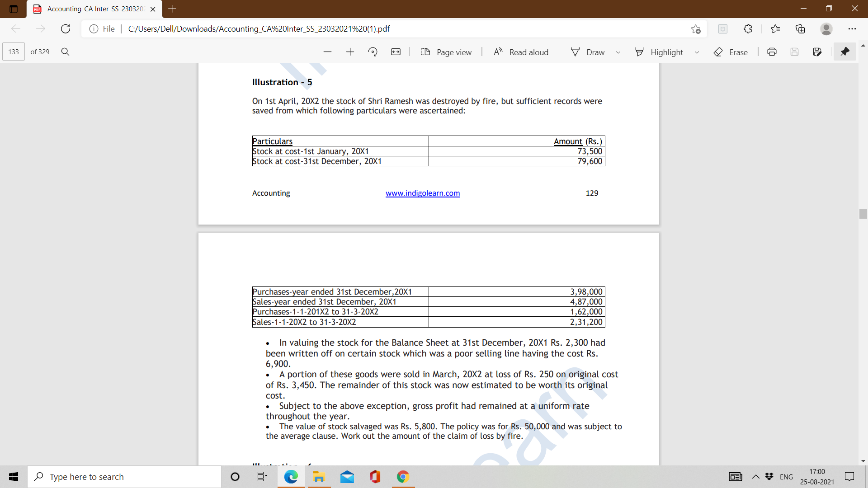Toggle the Draw tool

tap(587, 52)
